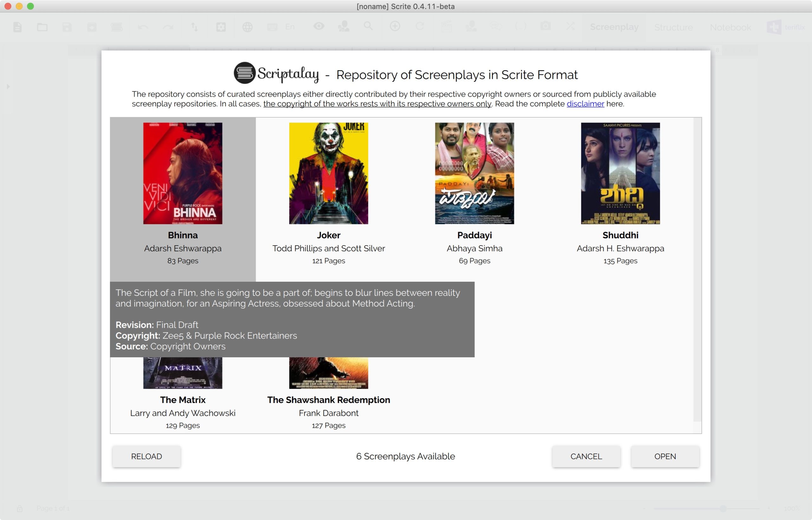Click the camera shot icon

(x=545, y=26)
